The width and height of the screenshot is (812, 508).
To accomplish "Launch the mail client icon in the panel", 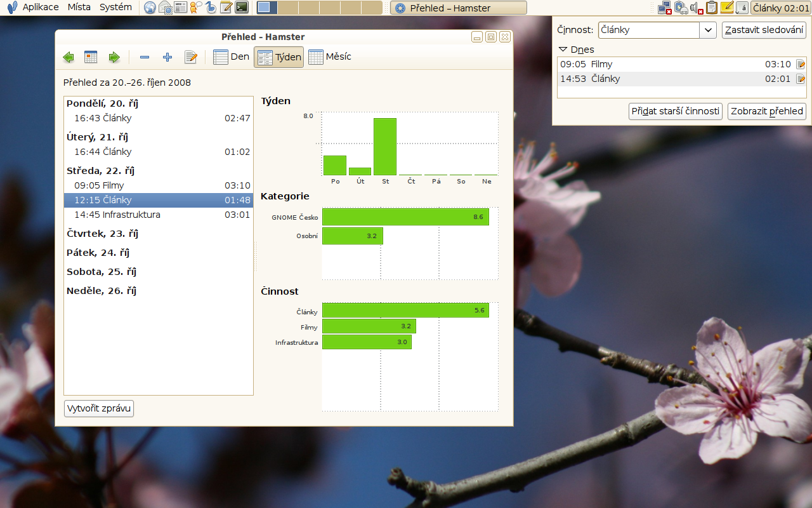I will (166, 8).
